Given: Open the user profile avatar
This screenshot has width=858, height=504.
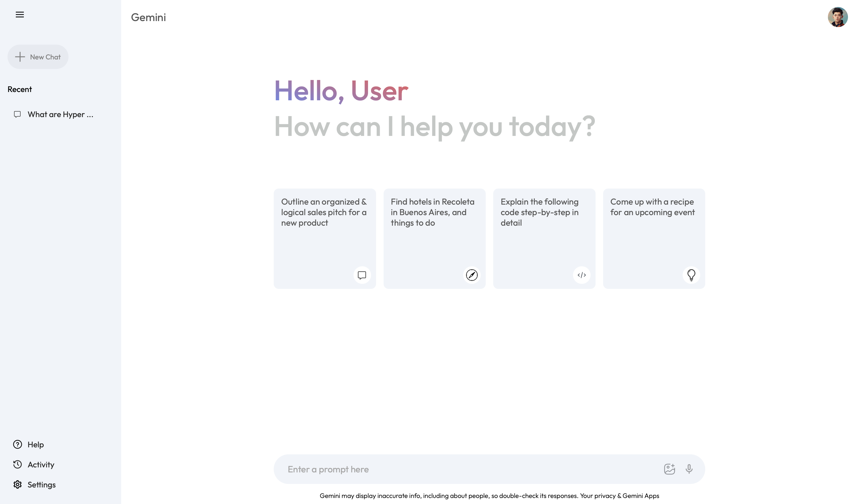Looking at the screenshot, I should pyautogui.click(x=838, y=17).
